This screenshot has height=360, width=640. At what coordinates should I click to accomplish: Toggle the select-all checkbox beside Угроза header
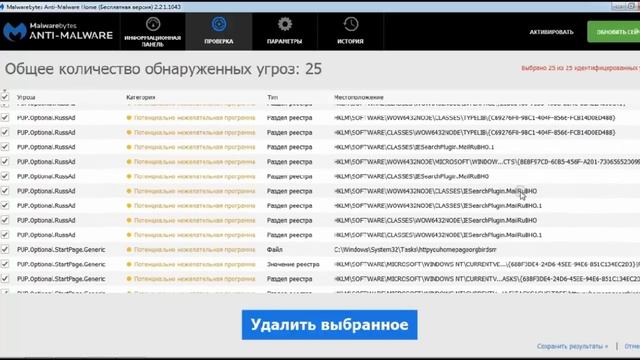click(5, 97)
